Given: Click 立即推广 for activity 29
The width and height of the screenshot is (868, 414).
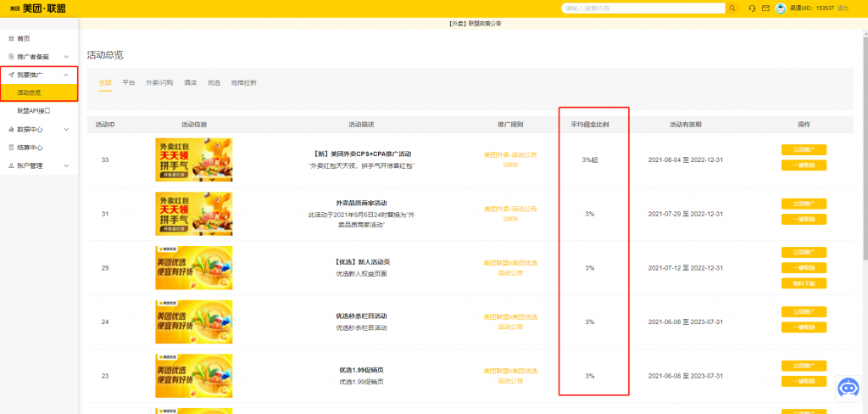Looking at the screenshot, I should [804, 252].
